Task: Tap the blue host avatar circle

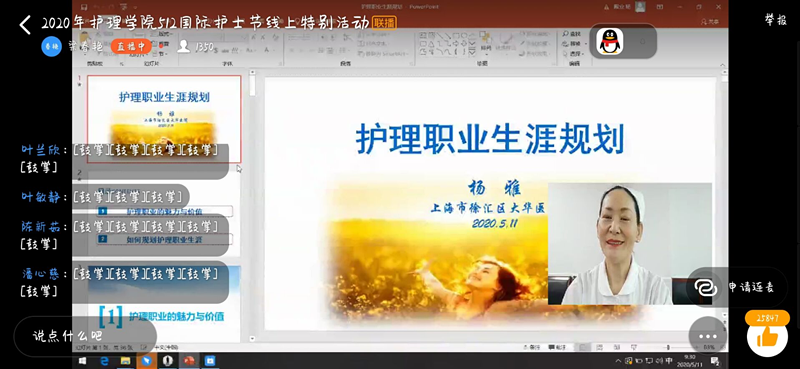Action: (52, 46)
